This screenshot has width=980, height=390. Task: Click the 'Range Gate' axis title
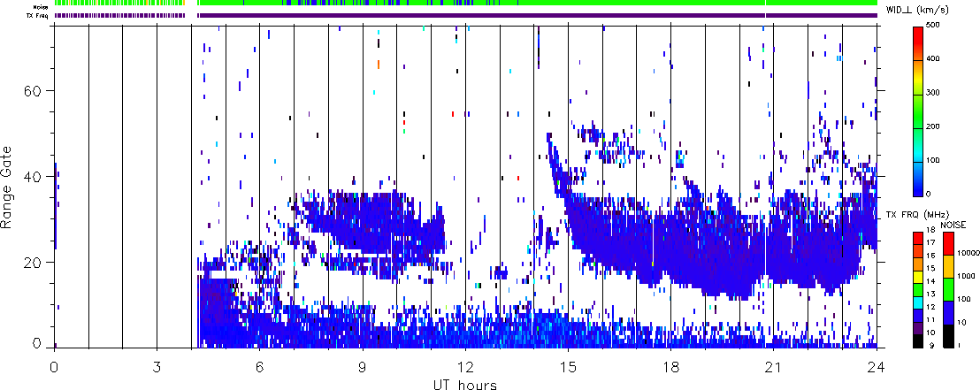click(x=8, y=186)
